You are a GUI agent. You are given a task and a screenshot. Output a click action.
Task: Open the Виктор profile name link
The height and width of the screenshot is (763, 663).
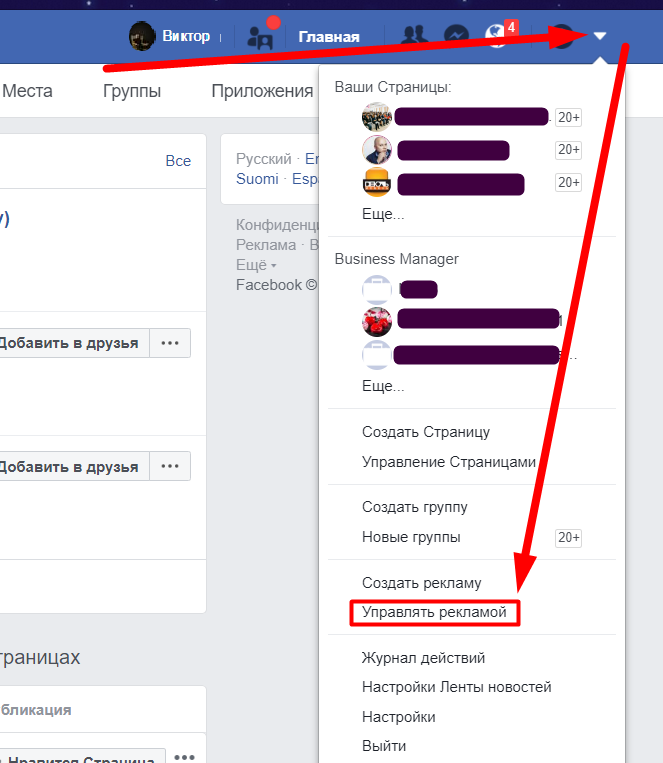[x=186, y=36]
